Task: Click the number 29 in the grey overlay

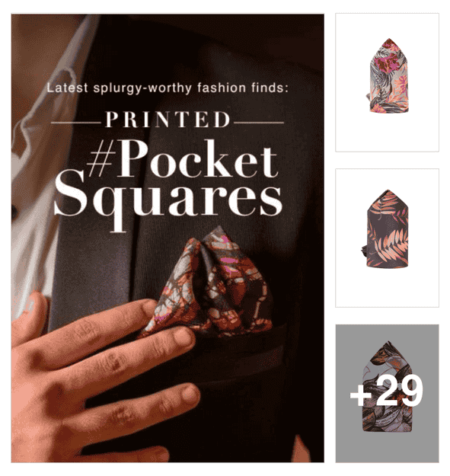Action: coord(398,390)
